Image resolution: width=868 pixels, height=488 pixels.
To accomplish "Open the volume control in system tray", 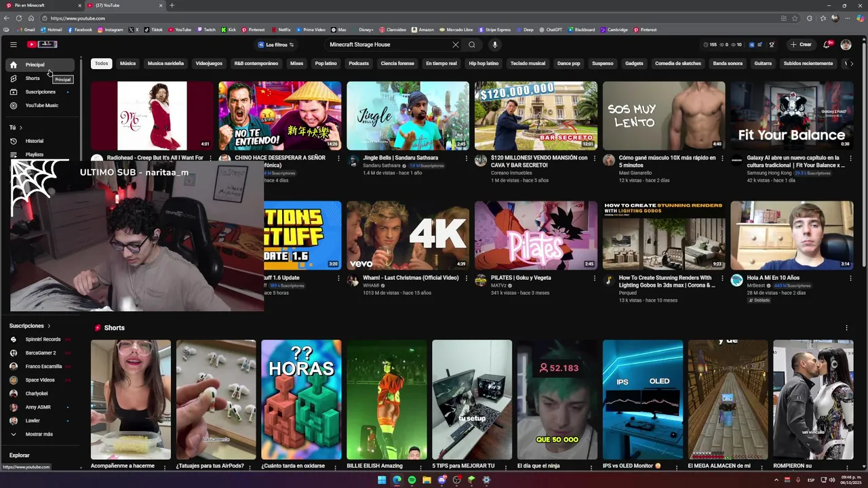I will (x=832, y=480).
